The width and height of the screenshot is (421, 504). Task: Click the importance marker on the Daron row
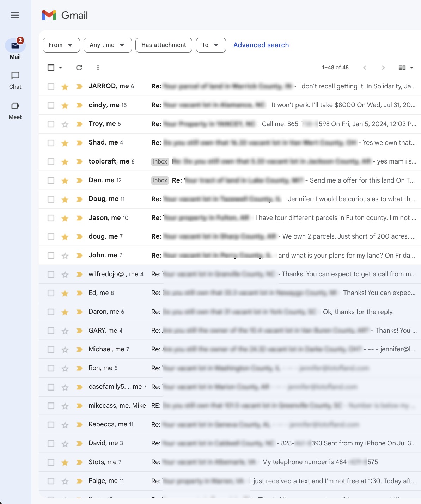[x=79, y=312]
